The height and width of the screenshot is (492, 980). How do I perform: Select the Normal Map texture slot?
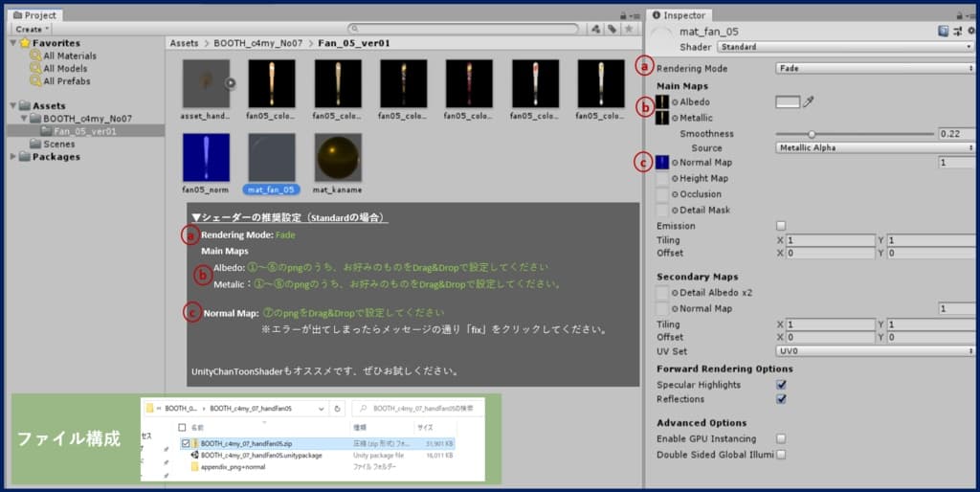[x=662, y=163]
